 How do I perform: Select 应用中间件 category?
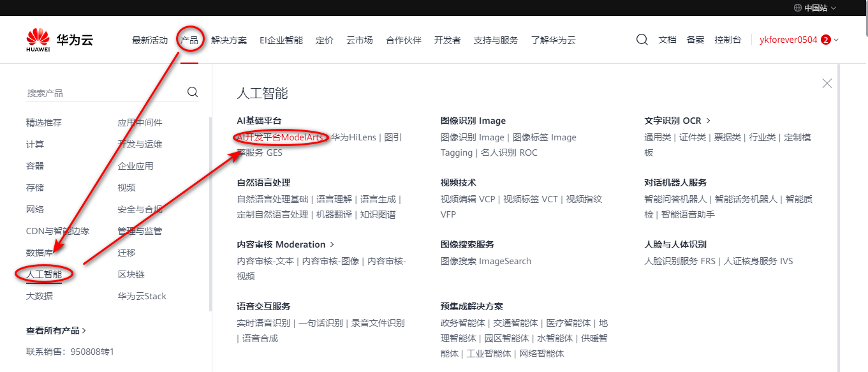140,123
